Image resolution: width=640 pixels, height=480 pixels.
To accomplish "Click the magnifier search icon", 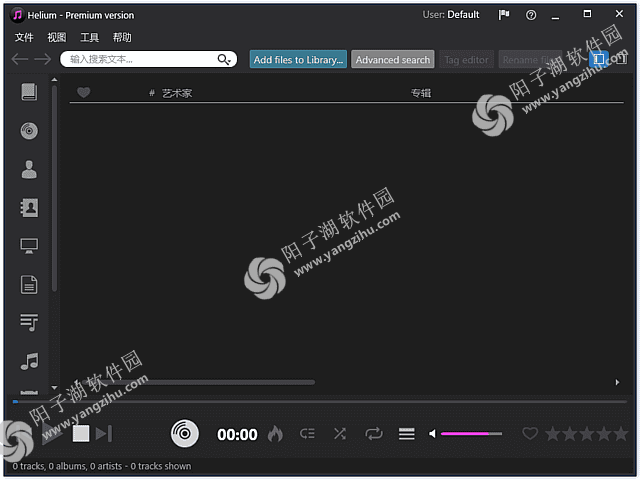I will pyautogui.click(x=224, y=60).
